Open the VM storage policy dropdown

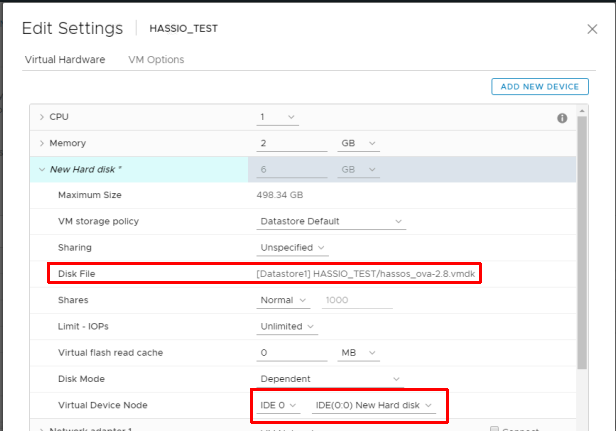coord(331,222)
